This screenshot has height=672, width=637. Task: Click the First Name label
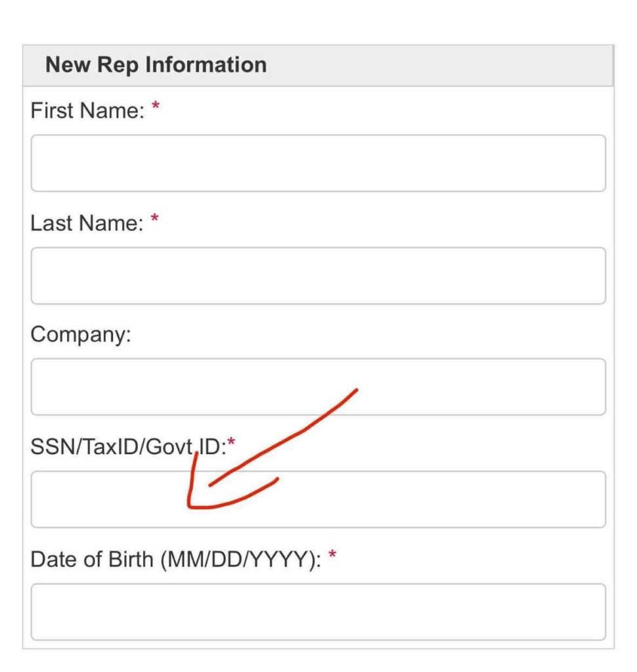tap(88, 110)
